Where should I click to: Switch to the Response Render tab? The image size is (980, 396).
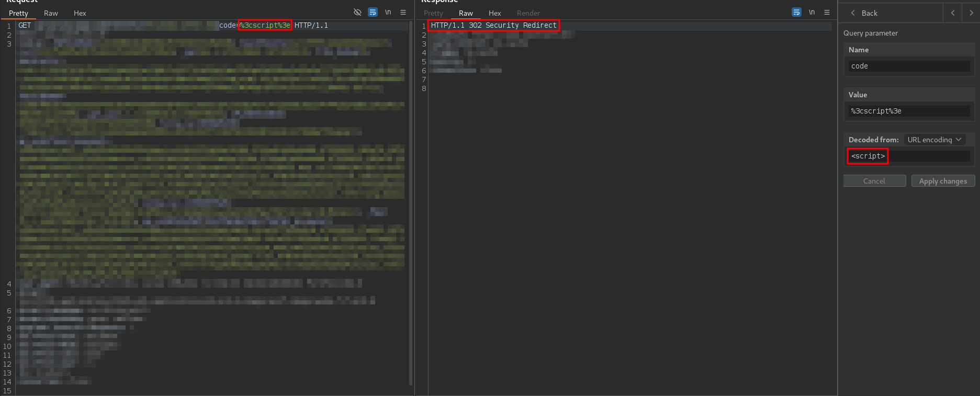528,13
